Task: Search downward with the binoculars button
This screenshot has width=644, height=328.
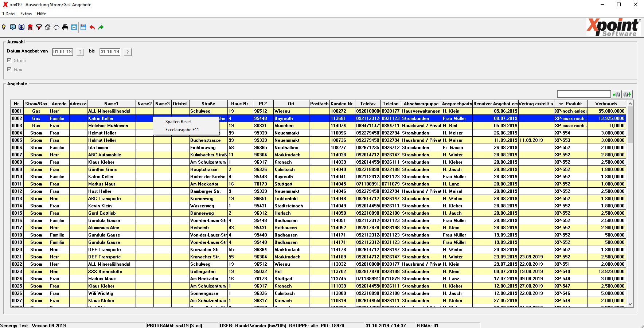Action: tap(616, 94)
